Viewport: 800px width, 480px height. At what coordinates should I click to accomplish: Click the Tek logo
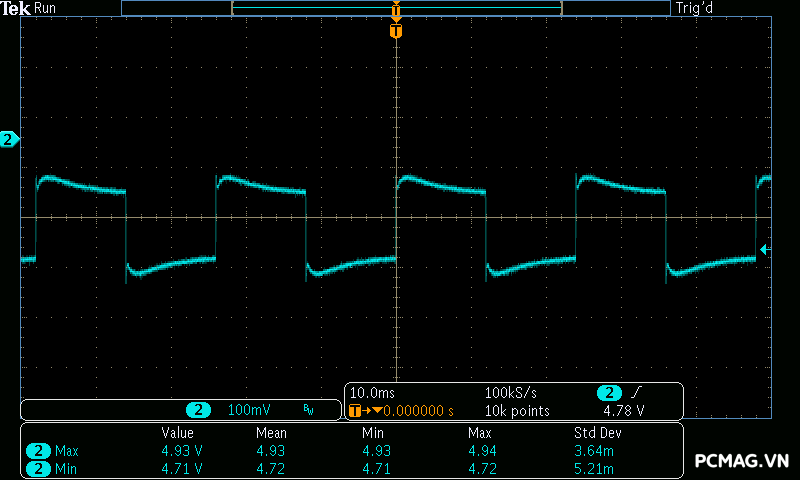point(16,8)
